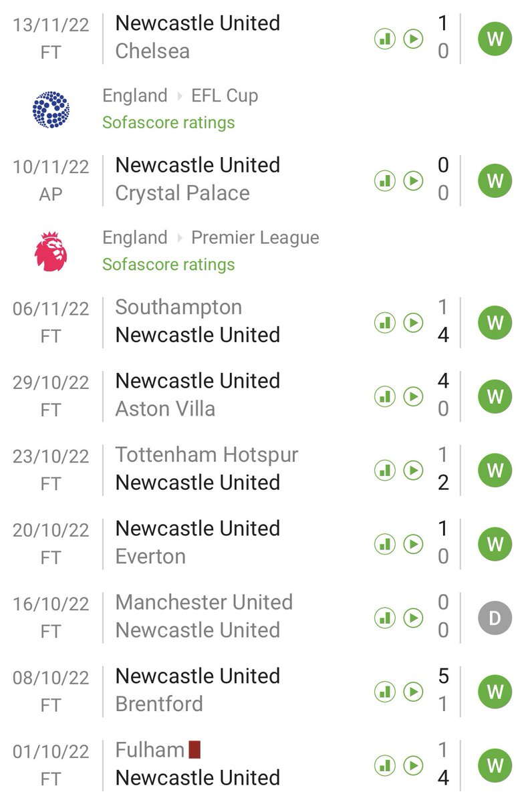Click the red card indicator beside Fulham
Screen dimensions: 532x802
click(194, 750)
